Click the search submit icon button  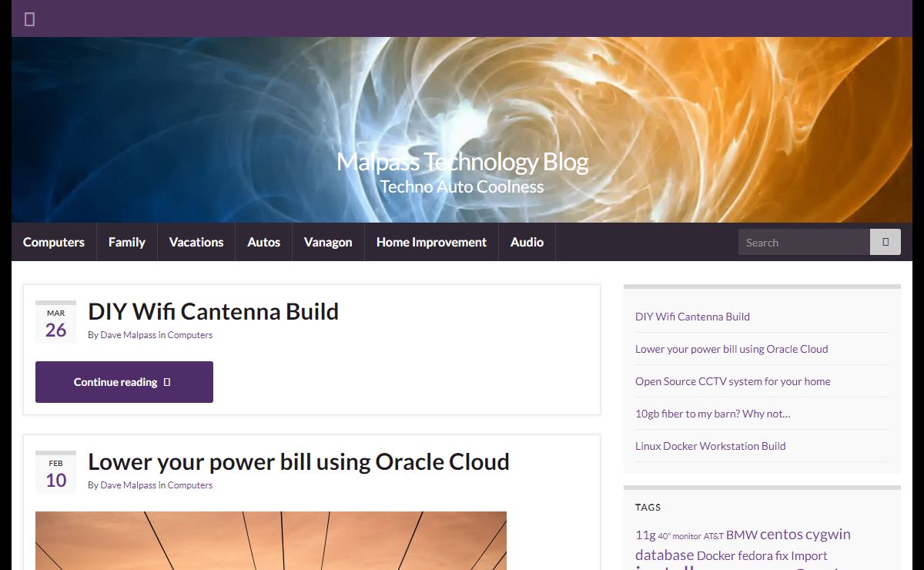885,242
